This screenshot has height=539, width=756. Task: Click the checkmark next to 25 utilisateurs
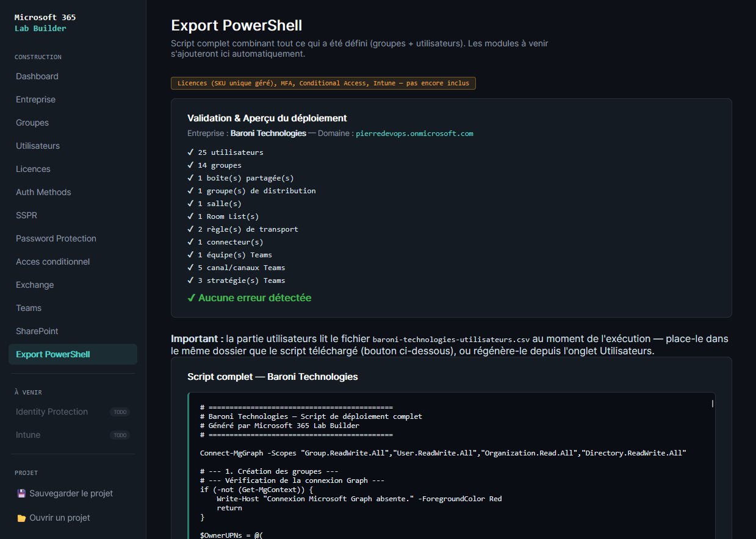(x=191, y=152)
